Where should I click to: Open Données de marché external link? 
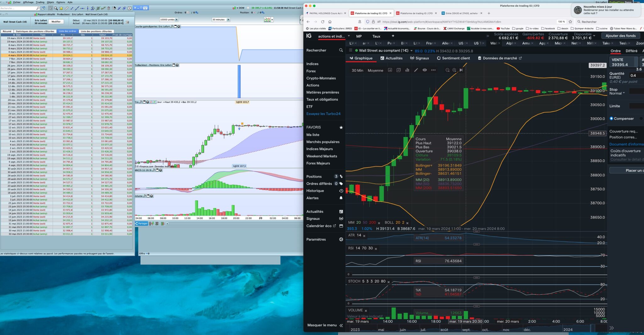[500, 58]
